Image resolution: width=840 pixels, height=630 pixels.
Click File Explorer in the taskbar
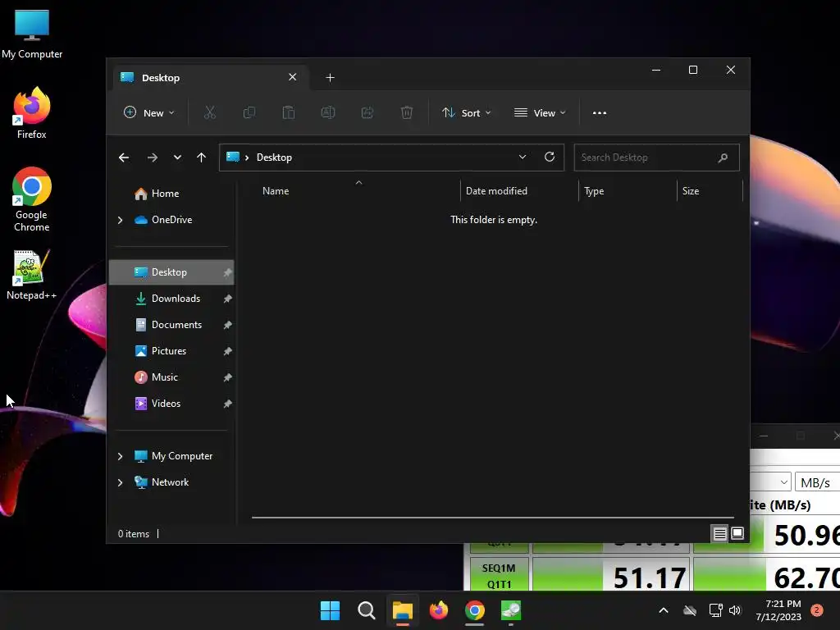(x=402, y=610)
